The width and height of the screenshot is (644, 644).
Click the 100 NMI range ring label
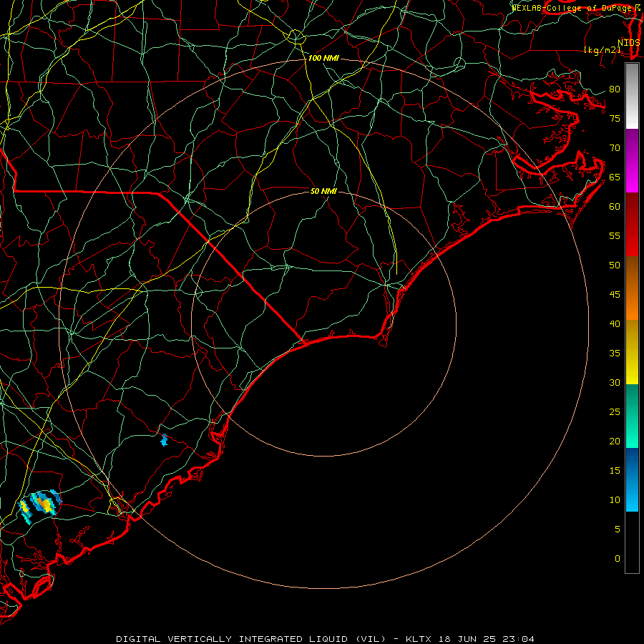click(x=323, y=59)
